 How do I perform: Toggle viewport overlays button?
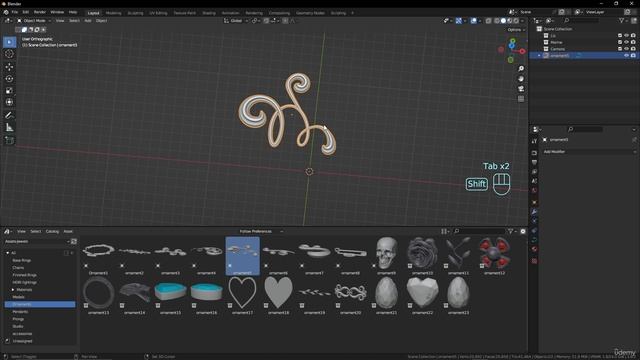click(473, 21)
